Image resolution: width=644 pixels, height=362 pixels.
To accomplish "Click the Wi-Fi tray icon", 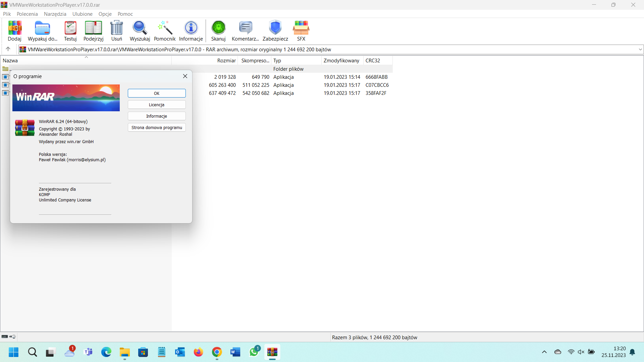I will [571, 352].
